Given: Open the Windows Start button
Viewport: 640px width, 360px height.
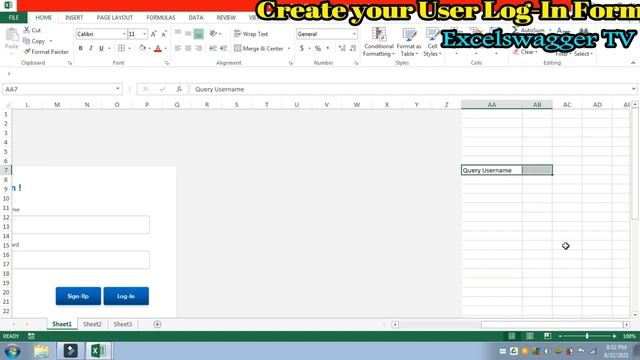Looking at the screenshot, I should pos(12,351).
